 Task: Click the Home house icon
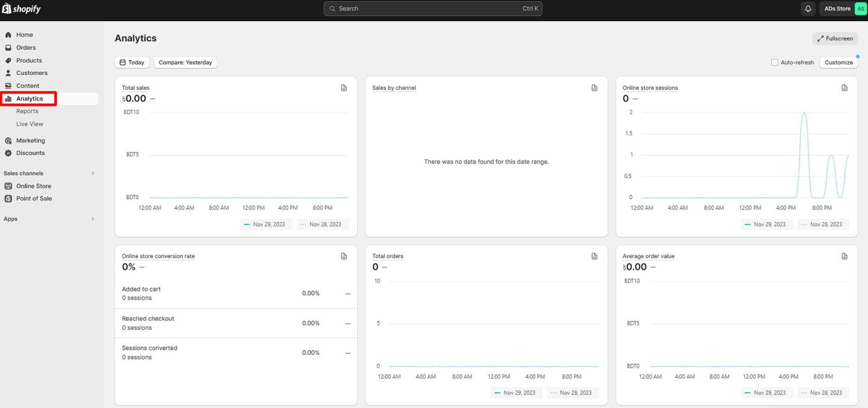pos(9,35)
